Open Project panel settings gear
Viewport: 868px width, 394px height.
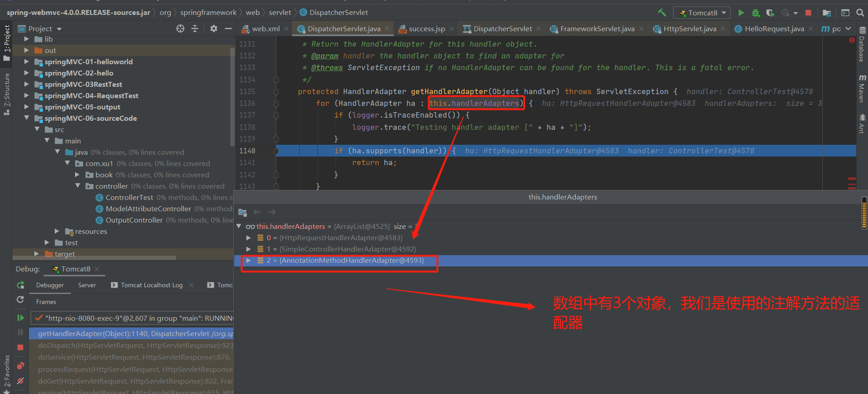pyautogui.click(x=214, y=28)
